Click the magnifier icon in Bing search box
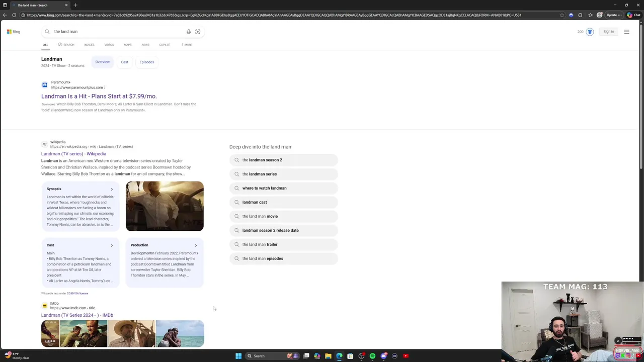644x362 pixels. [47, 32]
